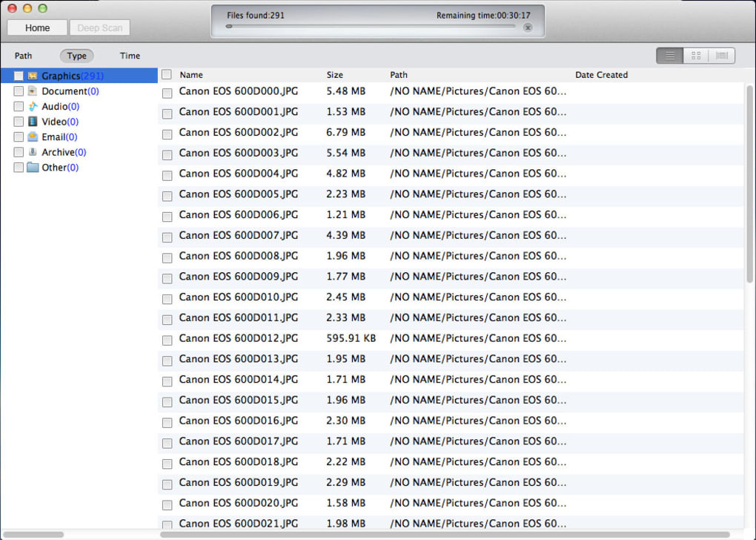Click the Email category icon
The height and width of the screenshot is (540, 756).
33,136
